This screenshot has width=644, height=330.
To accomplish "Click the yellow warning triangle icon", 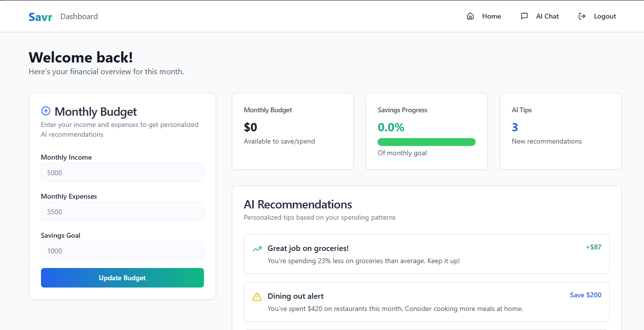I will (257, 297).
